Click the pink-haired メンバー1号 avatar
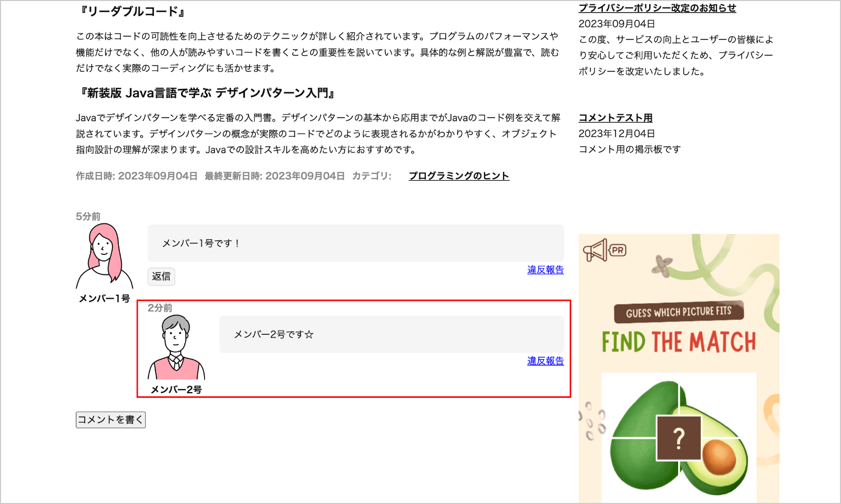841x504 pixels. (x=105, y=256)
